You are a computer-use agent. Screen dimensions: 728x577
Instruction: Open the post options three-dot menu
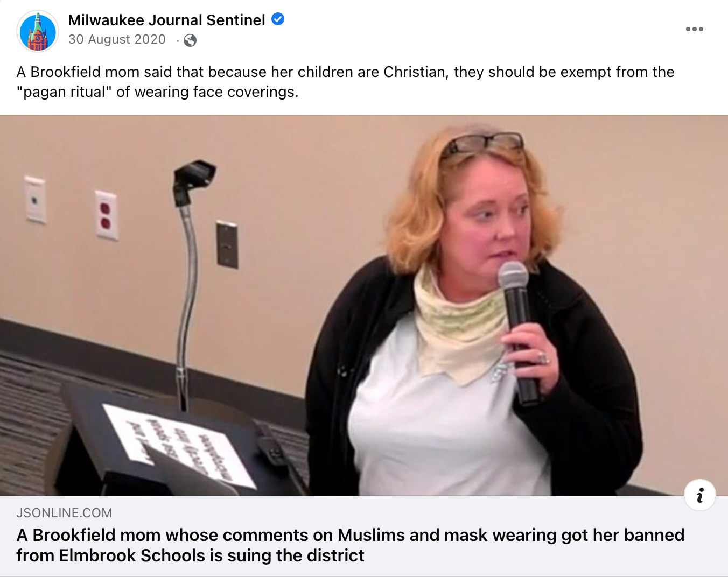pos(694,29)
